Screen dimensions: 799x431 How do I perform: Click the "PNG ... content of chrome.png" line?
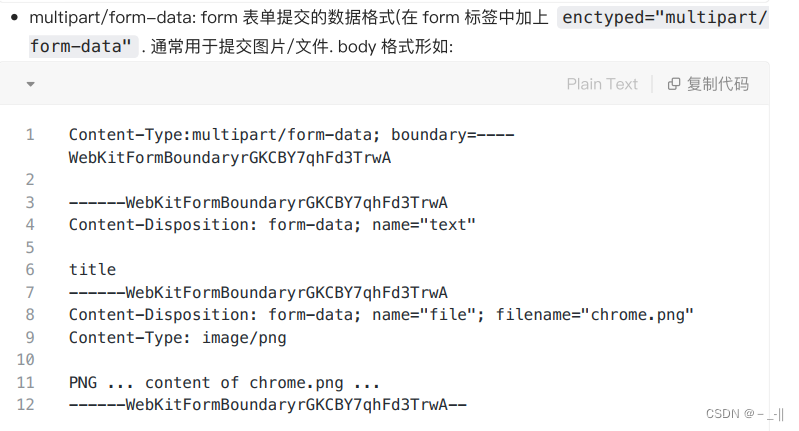224,382
